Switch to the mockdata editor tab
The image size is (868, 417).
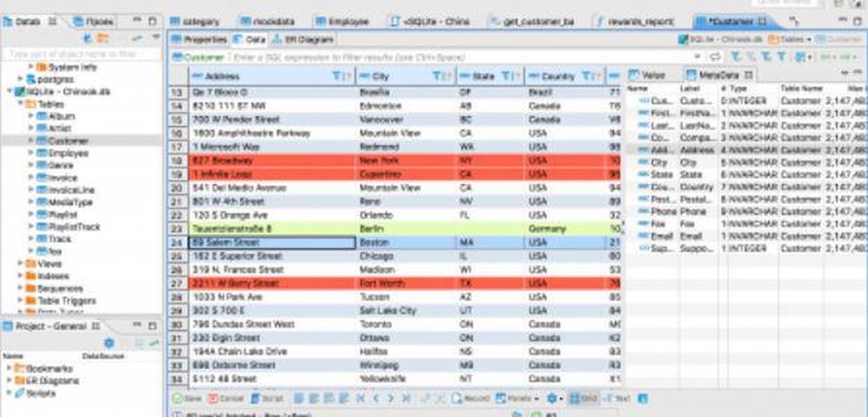pos(266,22)
